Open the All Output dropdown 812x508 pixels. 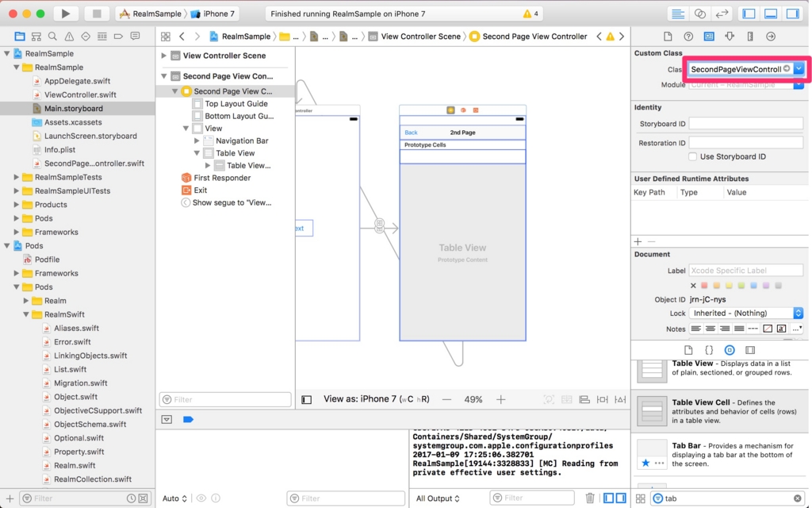tap(438, 498)
